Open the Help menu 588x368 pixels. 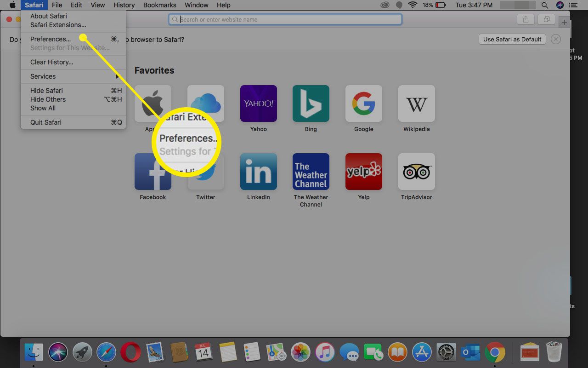[223, 5]
